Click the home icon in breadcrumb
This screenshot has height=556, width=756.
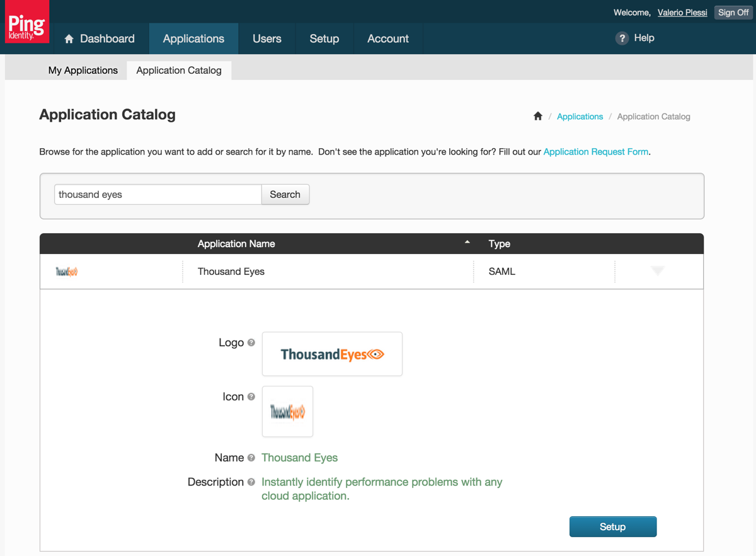pyautogui.click(x=538, y=116)
